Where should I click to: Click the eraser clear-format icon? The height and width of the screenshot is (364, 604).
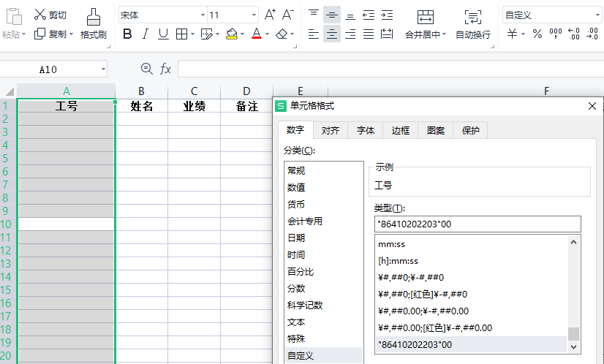coord(282,34)
